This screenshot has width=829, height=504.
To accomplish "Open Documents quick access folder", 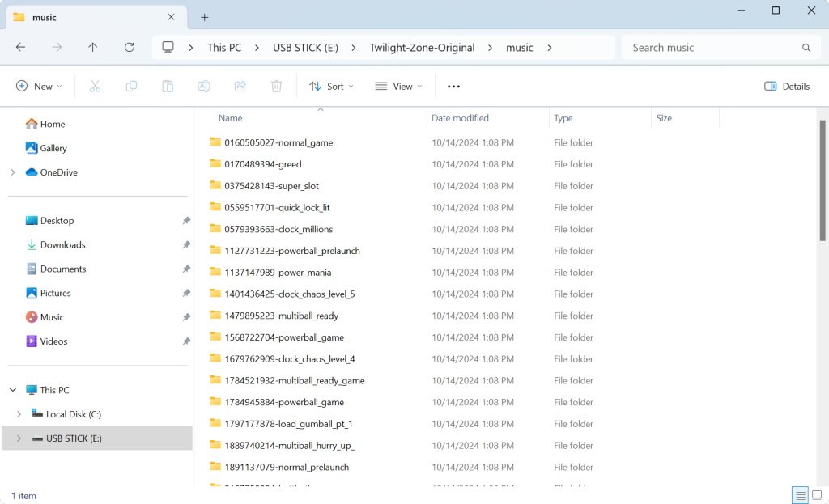I will [x=56, y=269].
